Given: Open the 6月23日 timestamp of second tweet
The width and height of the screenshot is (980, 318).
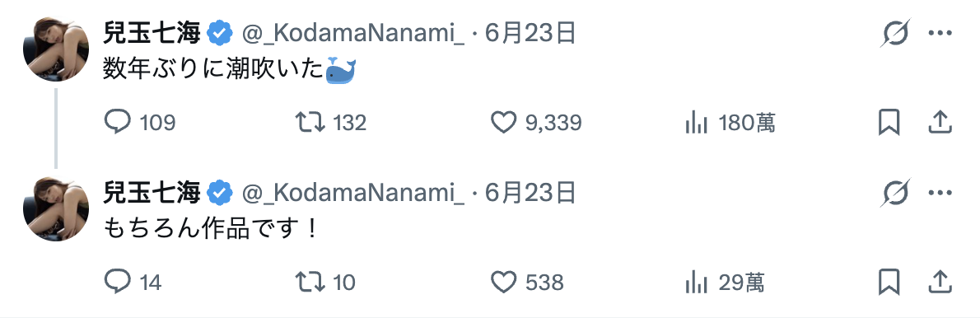Looking at the screenshot, I should coord(530,193).
